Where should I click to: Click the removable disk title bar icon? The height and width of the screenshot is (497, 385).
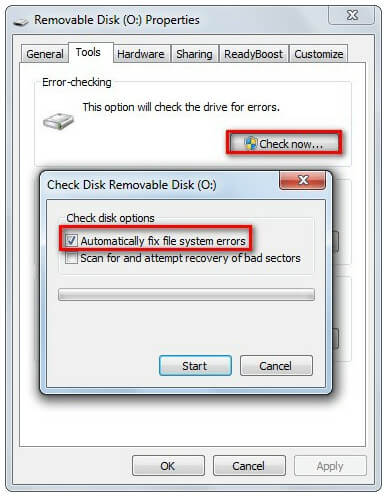pyautogui.click(x=21, y=22)
